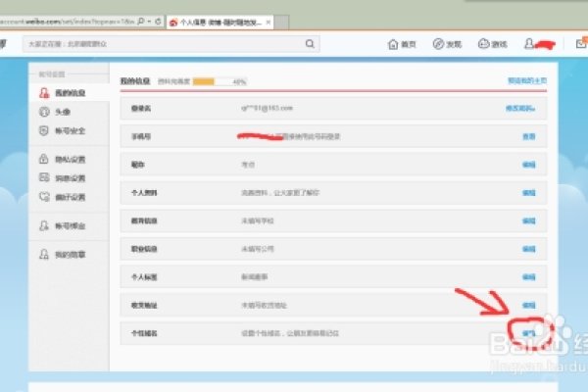Image resolution: width=588 pixels, height=392 pixels.
Task: Click the 个人资料 row label
Action: (x=144, y=193)
